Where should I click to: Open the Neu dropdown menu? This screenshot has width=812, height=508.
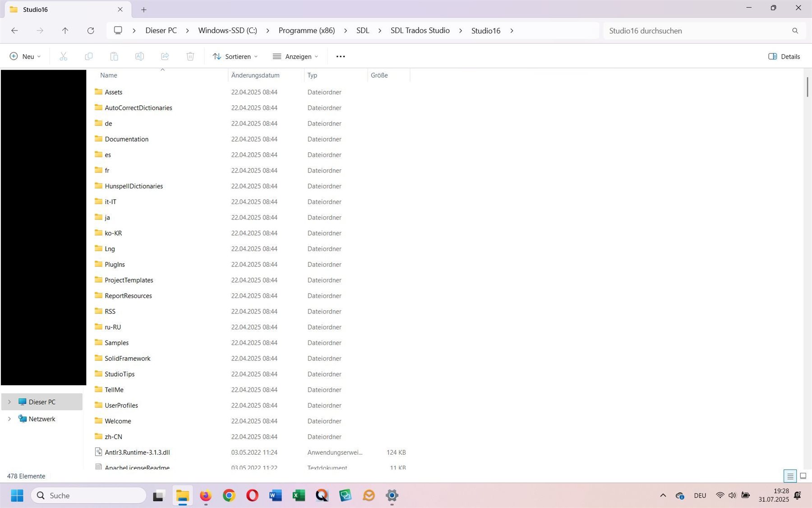point(25,56)
